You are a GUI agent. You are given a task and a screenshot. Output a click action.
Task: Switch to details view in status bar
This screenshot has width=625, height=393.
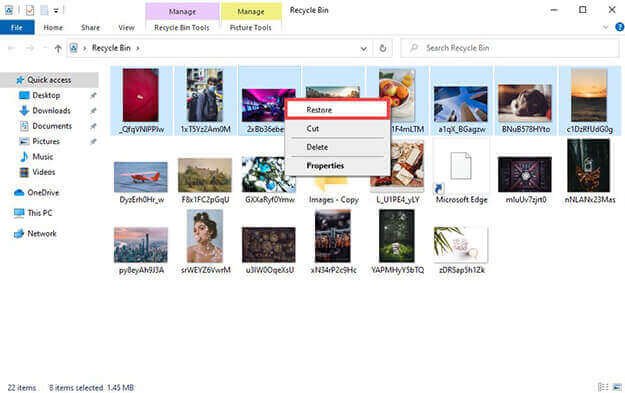603,387
